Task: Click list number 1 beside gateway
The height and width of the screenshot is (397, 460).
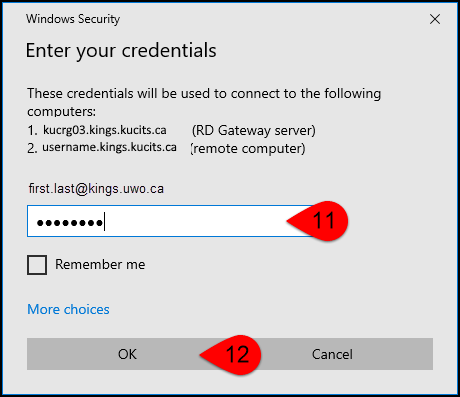Action: 33,130
